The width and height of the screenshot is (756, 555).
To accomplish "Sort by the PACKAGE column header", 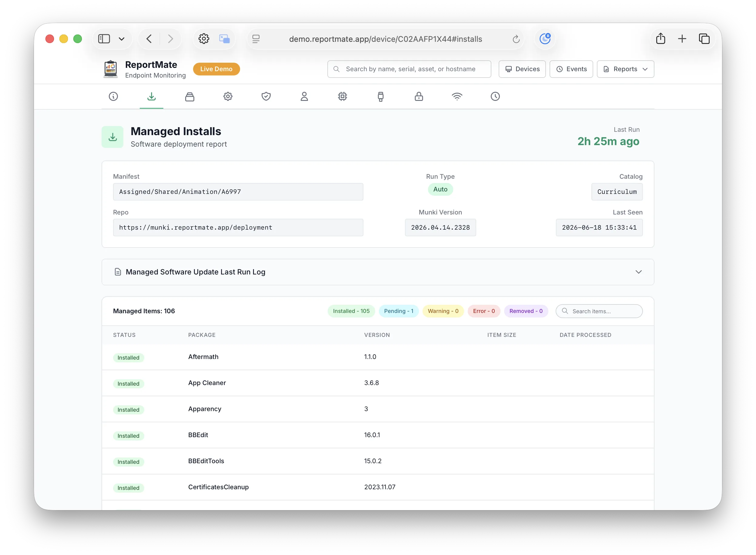I will pos(202,335).
